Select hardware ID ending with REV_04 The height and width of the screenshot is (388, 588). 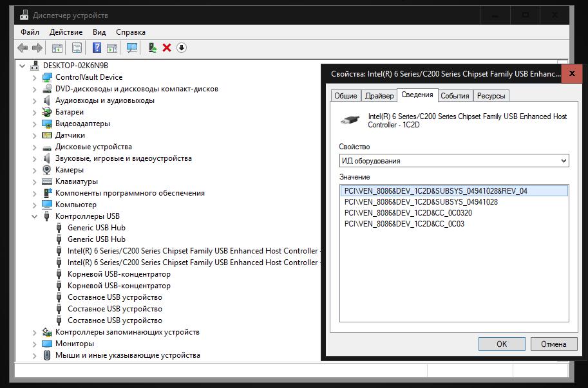click(x=454, y=191)
